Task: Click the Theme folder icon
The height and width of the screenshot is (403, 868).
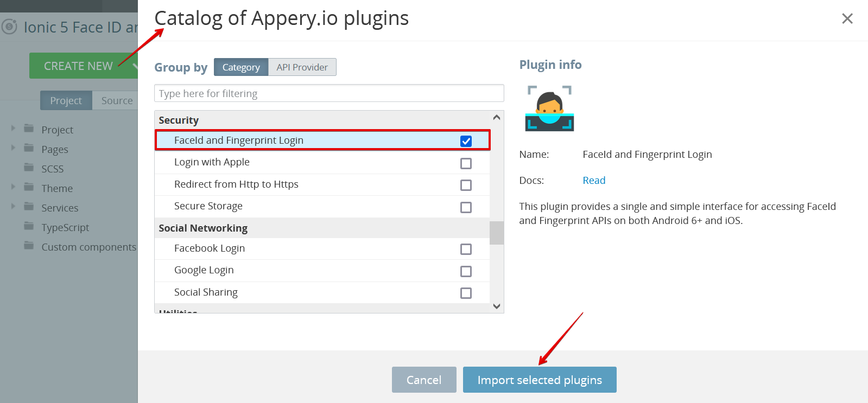Action: [29, 187]
